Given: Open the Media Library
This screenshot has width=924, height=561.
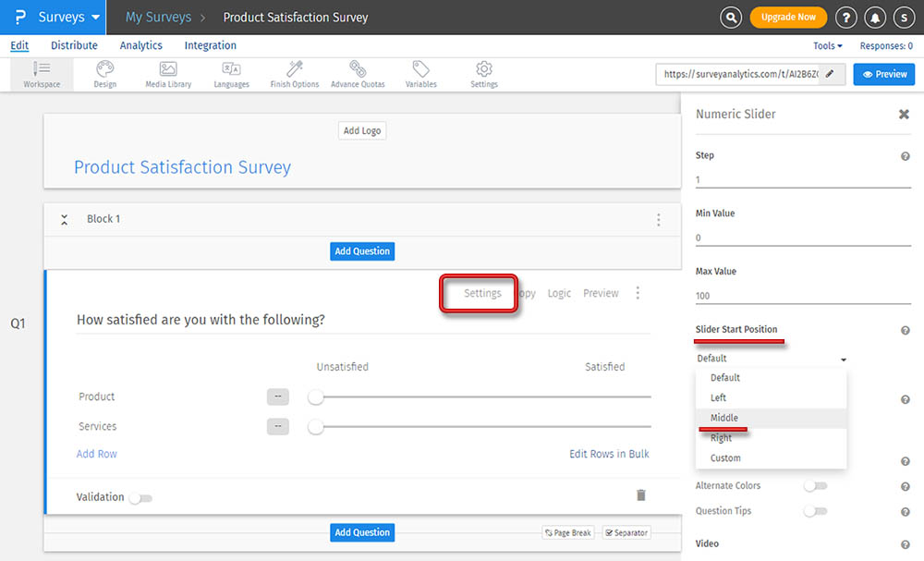Looking at the screenshot, I should click(167, 74).
